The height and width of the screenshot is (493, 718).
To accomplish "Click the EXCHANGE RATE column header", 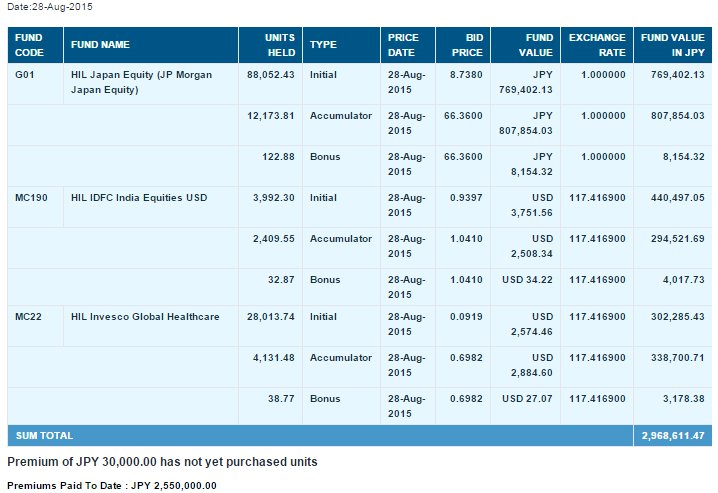I will tap(597, 45).
